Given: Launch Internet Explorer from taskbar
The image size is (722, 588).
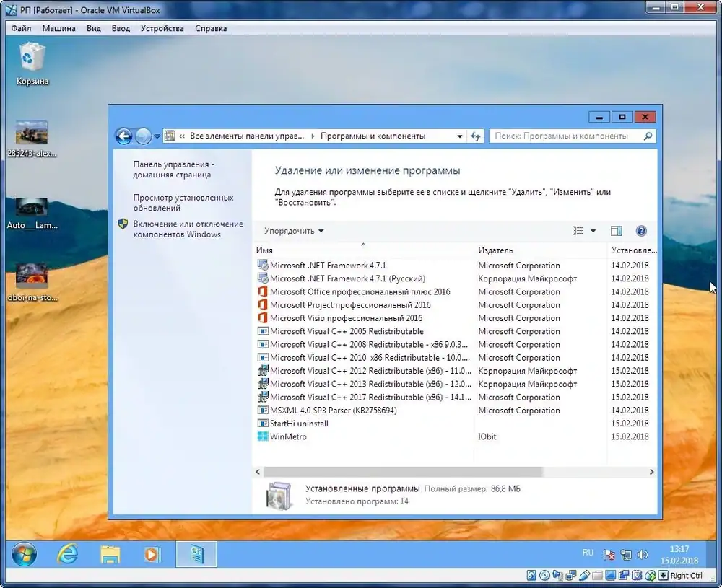Looking at the screenshot, I should 67,554.
